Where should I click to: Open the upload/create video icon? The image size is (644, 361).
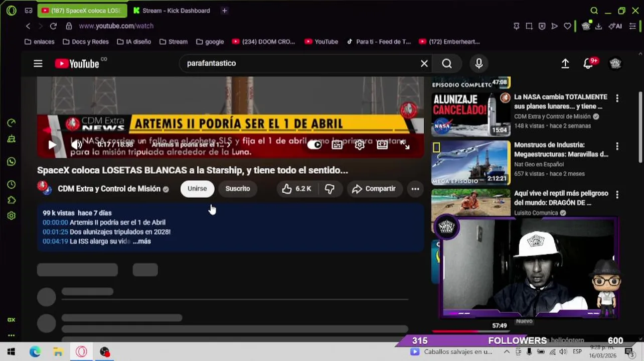pos(565,64)
